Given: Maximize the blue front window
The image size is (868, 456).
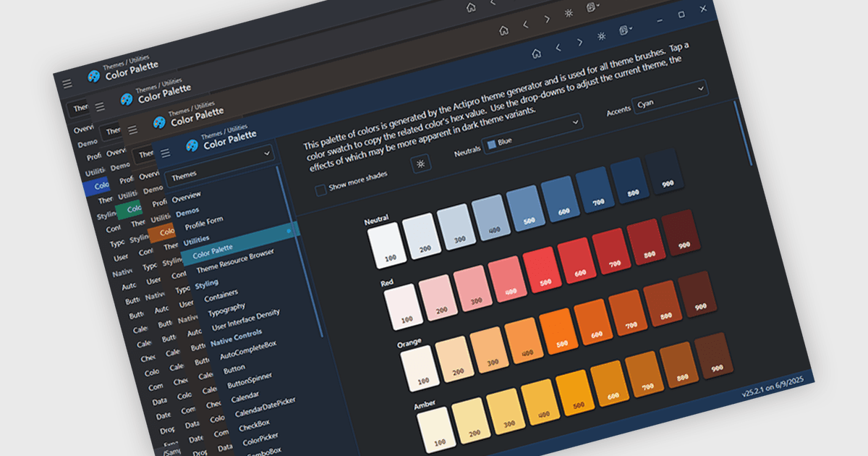Looking at the screenshot, I should tap(681, 14).
